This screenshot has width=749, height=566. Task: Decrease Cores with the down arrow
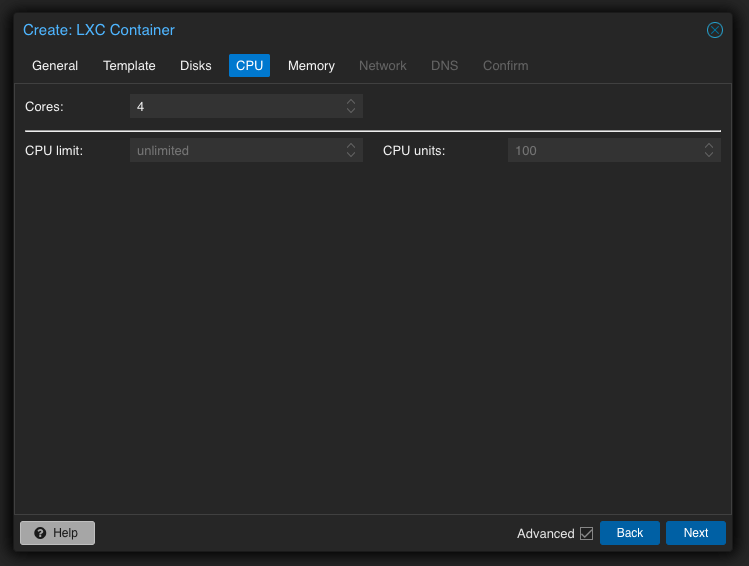click(x=351, y=111)
